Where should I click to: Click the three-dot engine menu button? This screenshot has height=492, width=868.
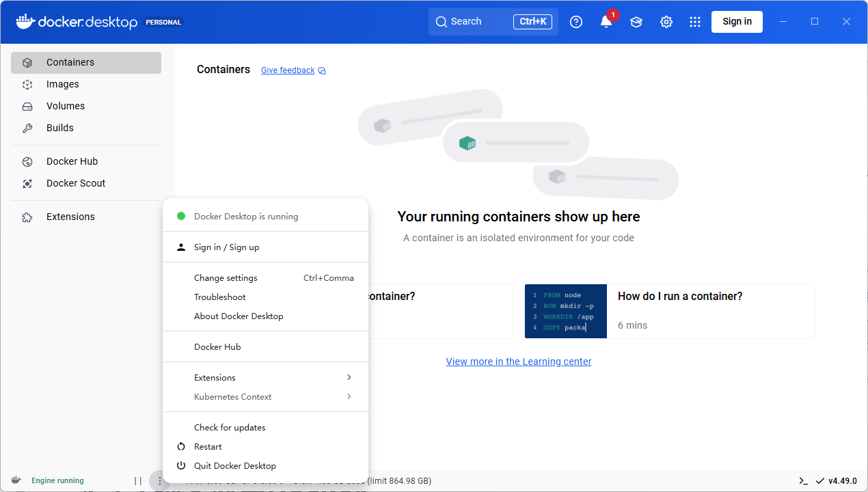click(159, 481)
